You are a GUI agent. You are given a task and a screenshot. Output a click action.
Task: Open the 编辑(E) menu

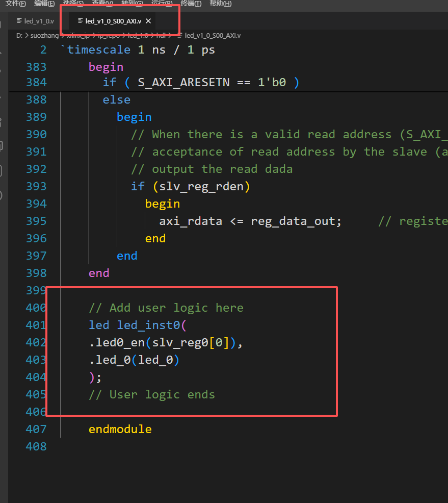pyautogui.click(x=44, y=4)
